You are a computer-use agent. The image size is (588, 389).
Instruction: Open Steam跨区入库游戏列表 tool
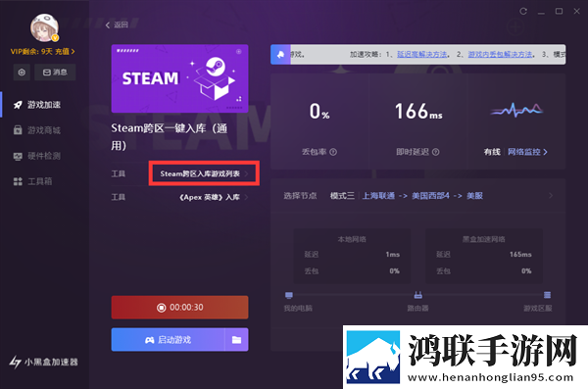[x=204, y=173]
